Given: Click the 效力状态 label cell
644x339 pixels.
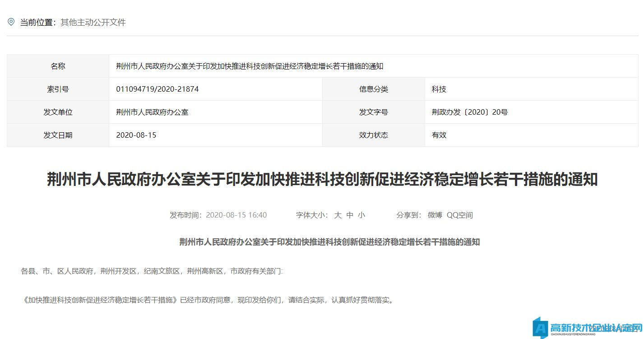Looking at the screenshot, I should [374, 135].
